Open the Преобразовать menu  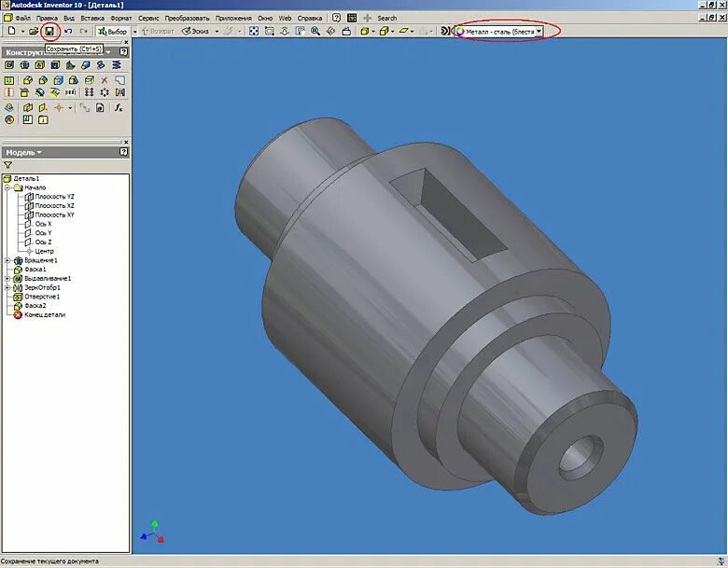click(187, 18)
